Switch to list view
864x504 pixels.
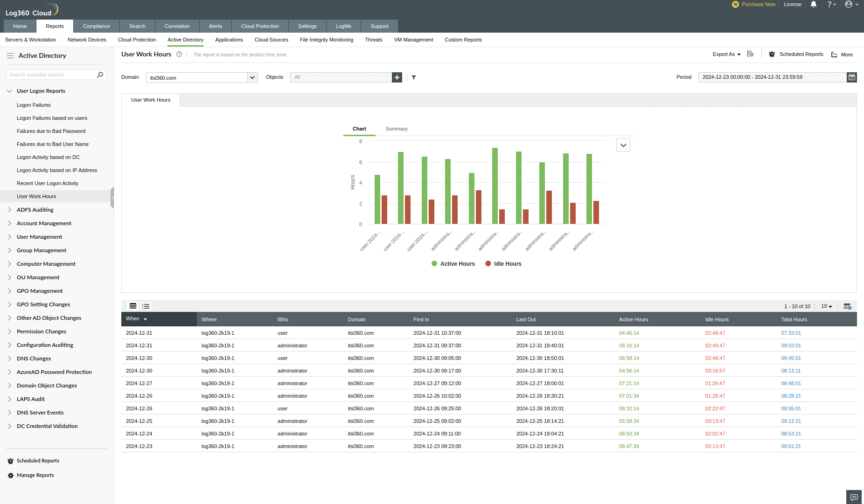[146, 306]
